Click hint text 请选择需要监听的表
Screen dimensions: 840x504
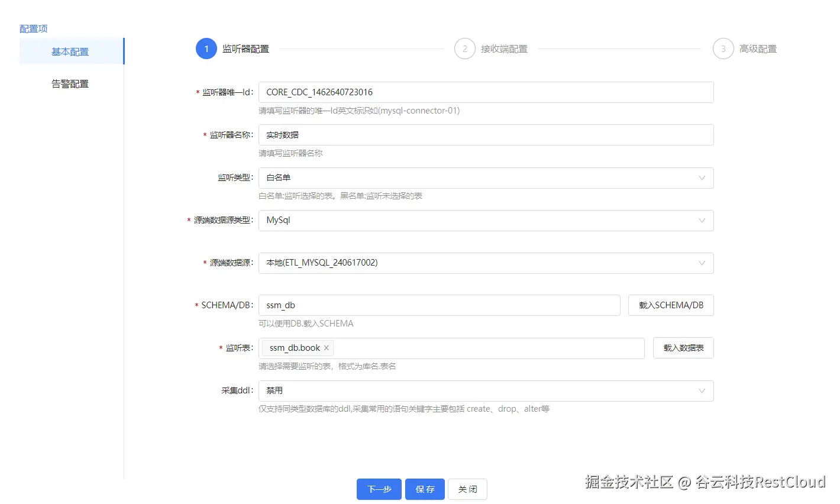327,366
